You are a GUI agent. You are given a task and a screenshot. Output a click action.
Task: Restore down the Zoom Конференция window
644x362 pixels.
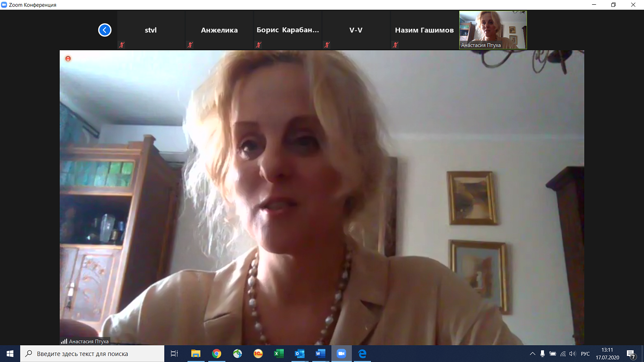click(x=614, y=5)
